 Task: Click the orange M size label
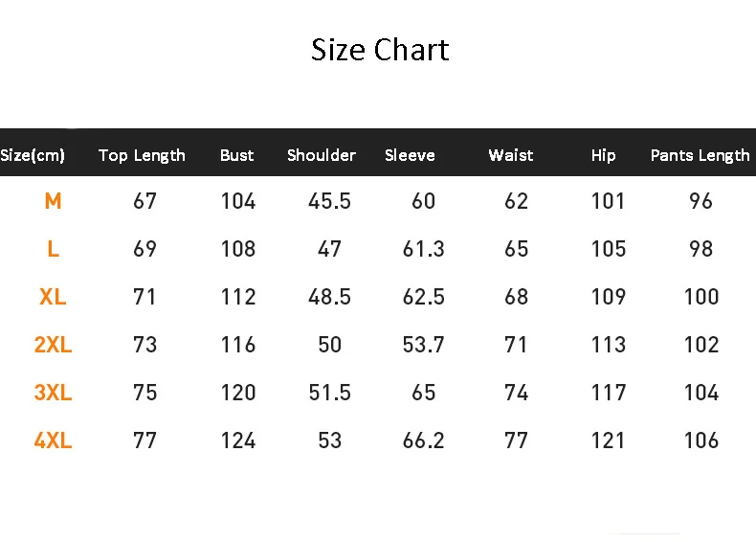pyautogui.click(x=53, y=201)
